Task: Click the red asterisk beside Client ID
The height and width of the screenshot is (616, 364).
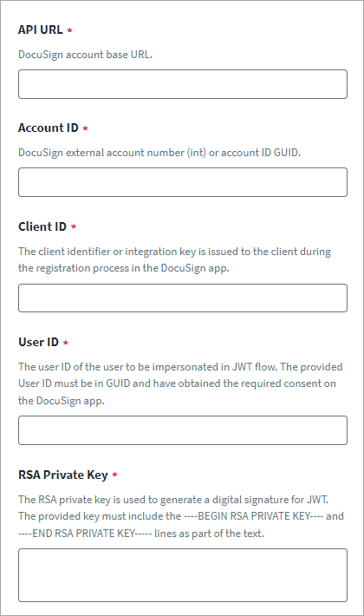Action: pyautogui.click(x=74, y=226)
